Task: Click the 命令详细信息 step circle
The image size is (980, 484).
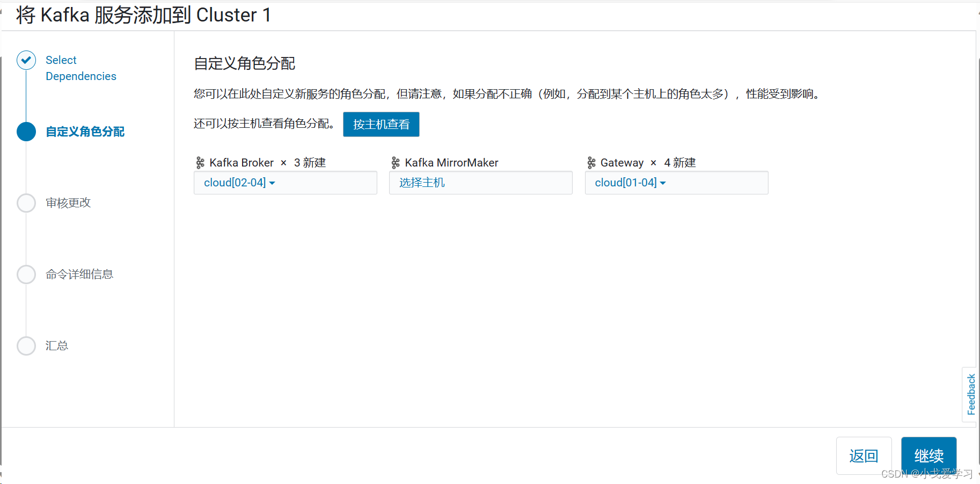Action: coord(26,274)
